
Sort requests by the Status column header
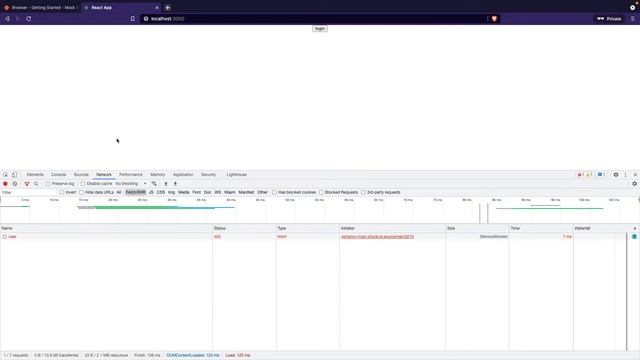point(244,228)
